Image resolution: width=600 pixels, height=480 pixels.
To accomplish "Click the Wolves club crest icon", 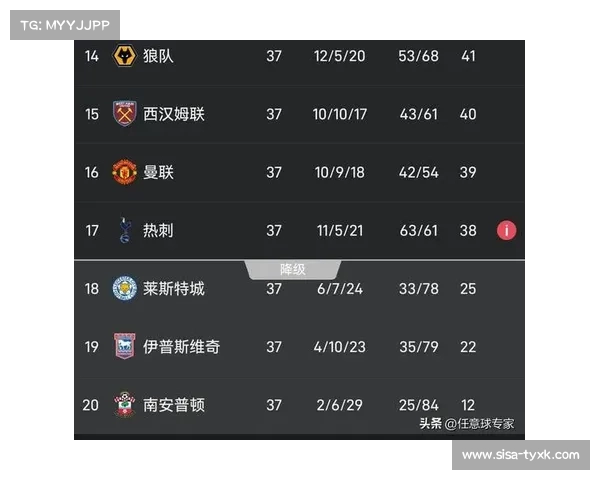I will [124, 56].
